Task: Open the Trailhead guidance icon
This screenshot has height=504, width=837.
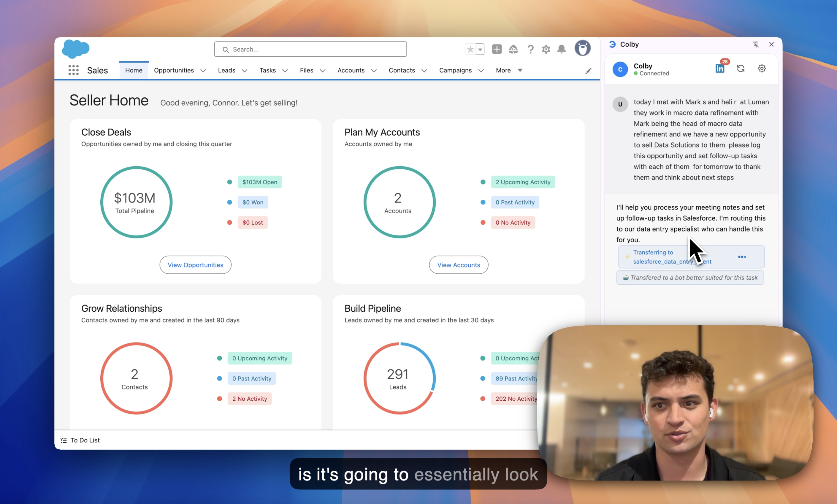Action: [x=513, y=49]
